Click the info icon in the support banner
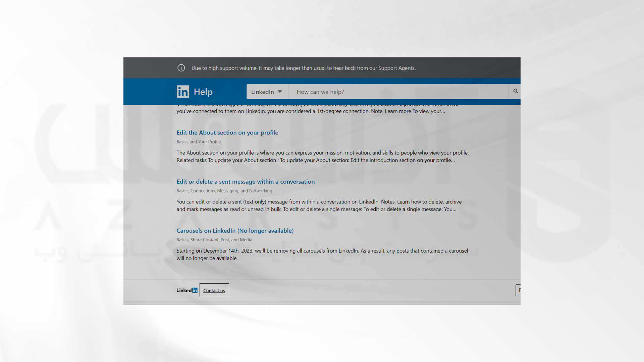 [x=181, y=68]
